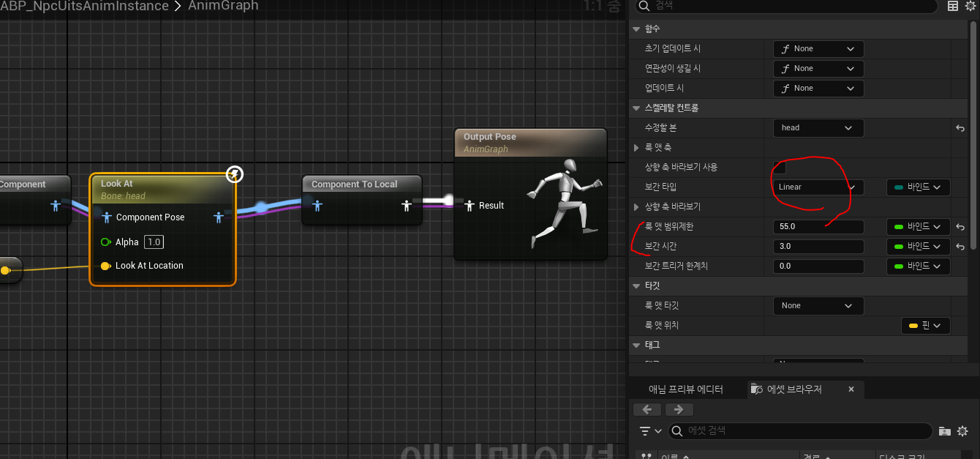The height and width of the screenshot is (459, 980).
Task: Click the input pose pin on Component To Local
Action: click(x=317, y=206)
